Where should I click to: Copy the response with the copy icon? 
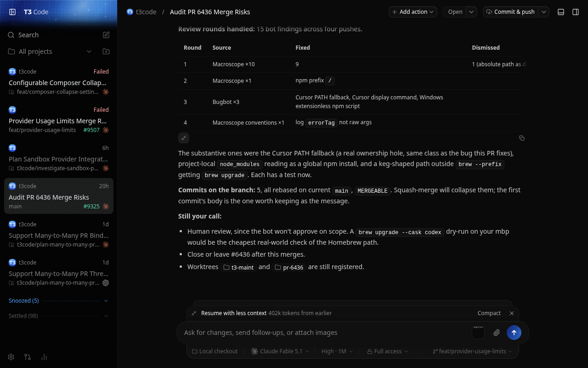tap(522, 138)
